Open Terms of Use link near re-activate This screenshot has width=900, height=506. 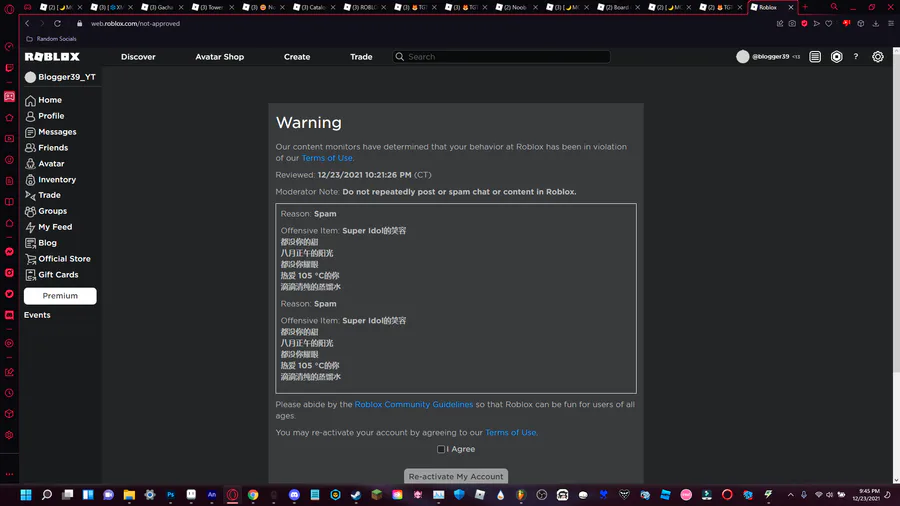click(x=511, y=433)
